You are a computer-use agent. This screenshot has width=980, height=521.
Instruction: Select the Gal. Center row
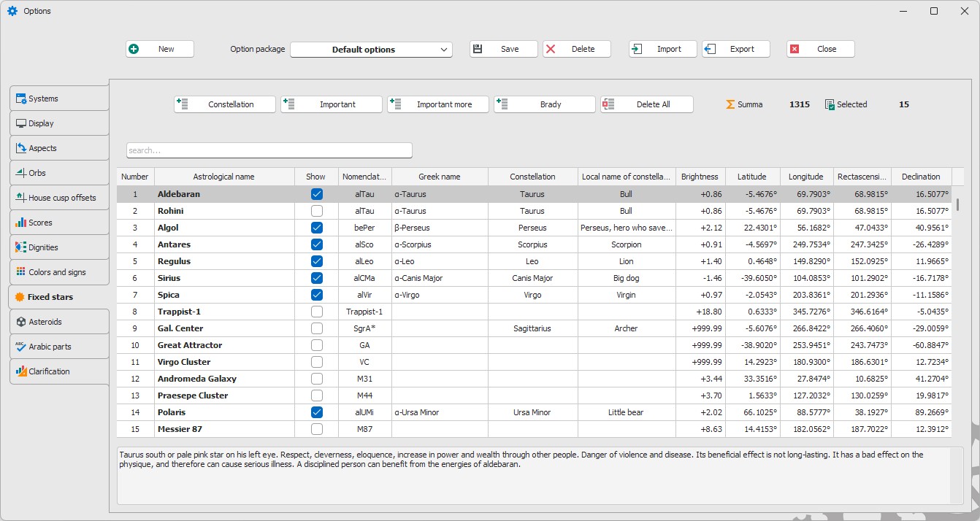point(535,328)
